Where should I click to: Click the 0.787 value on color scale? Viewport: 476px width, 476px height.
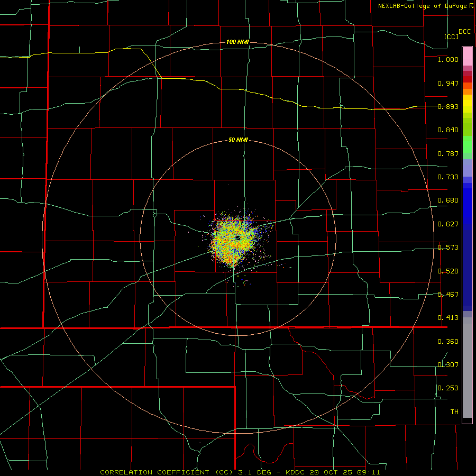[x=448, y=153]
